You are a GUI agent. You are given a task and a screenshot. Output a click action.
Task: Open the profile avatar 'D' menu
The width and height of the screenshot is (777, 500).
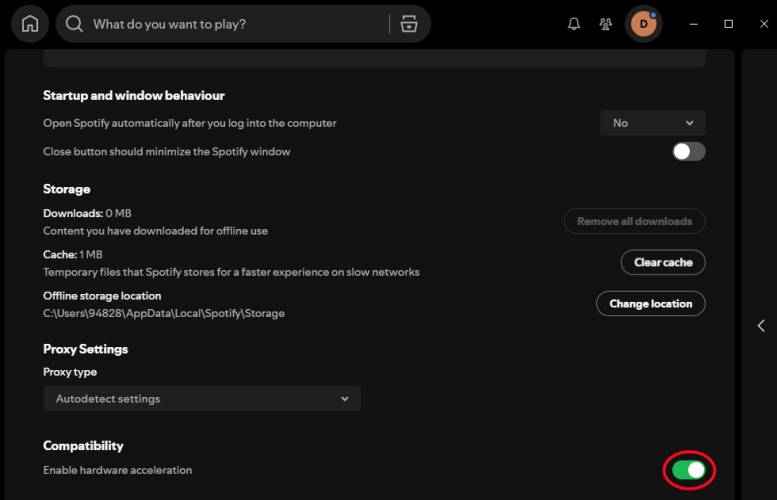(644, 24)
